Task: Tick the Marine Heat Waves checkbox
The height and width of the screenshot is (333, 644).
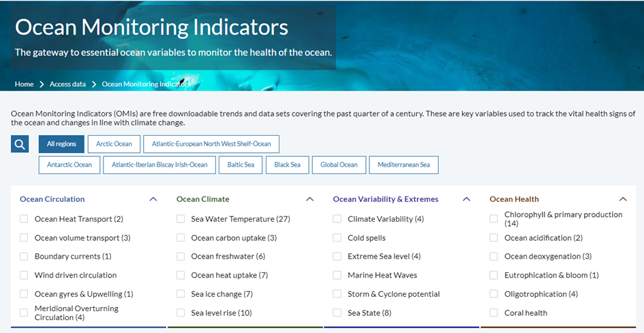Action: [x=337, y=275]
